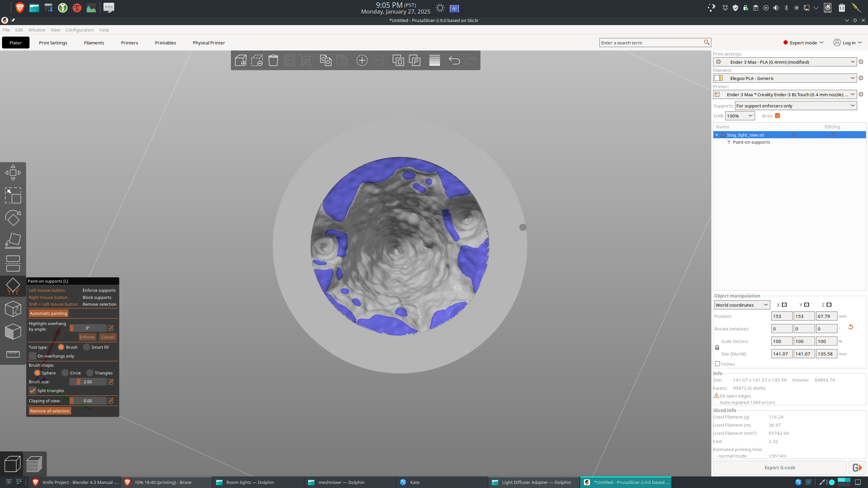868x488 pixels.
Task: Open the Configuration menu
Action: [80, 30]
